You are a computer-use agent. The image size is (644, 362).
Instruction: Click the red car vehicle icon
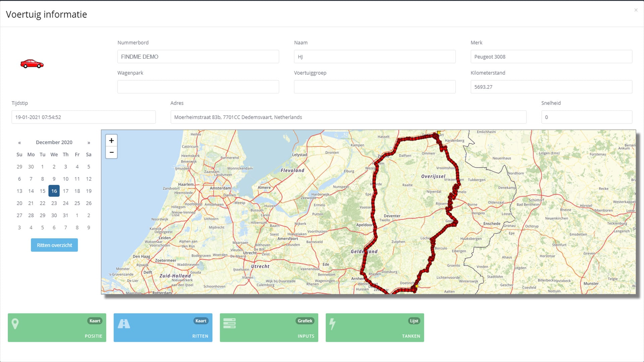coord(32,64)
